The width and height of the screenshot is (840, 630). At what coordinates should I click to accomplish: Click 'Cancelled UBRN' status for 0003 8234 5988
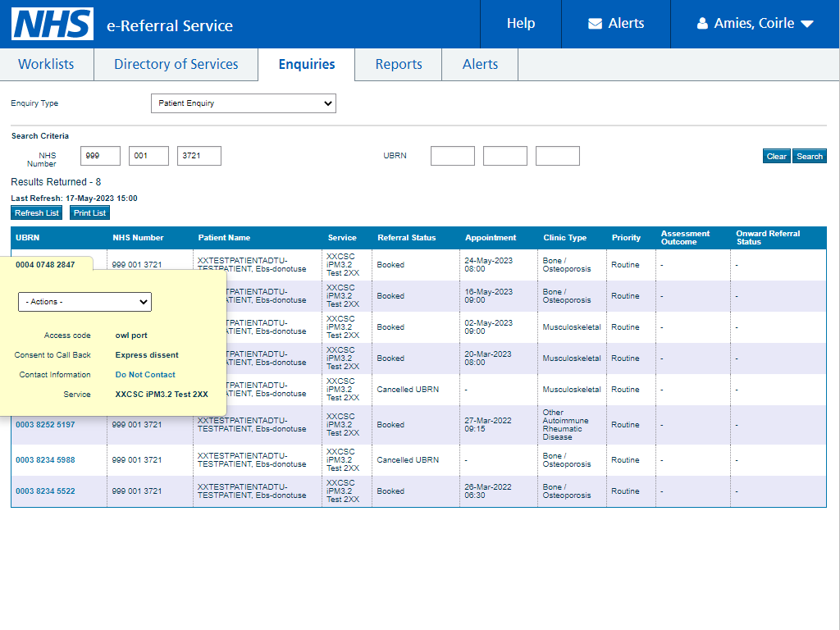click(408, 460)
